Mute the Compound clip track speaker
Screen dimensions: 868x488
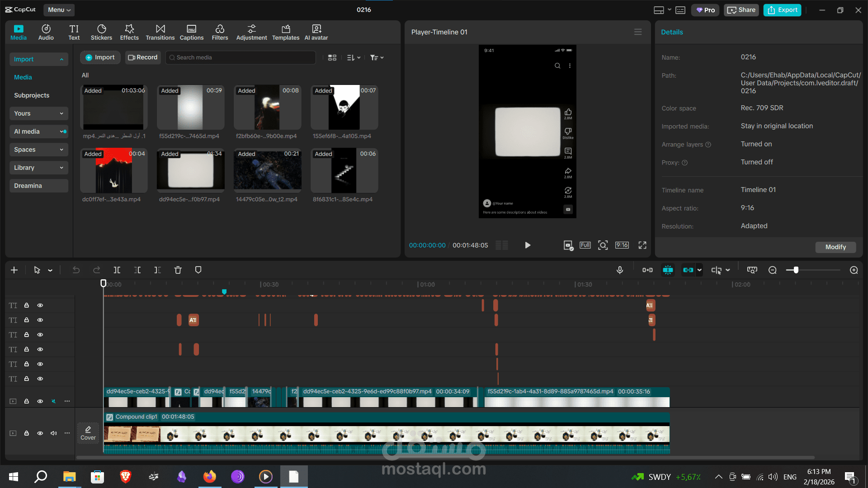(54, 433)
